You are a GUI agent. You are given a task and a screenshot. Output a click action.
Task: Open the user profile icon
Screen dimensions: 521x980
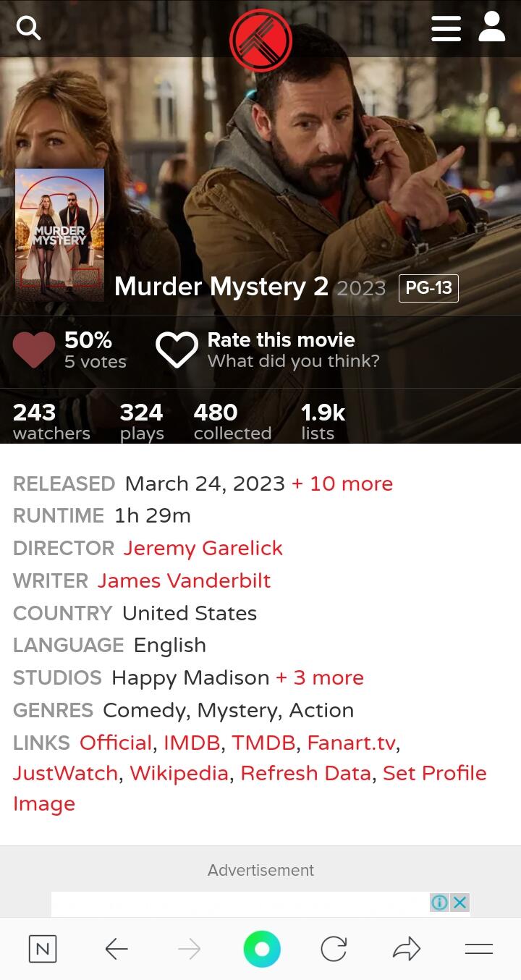492,27
